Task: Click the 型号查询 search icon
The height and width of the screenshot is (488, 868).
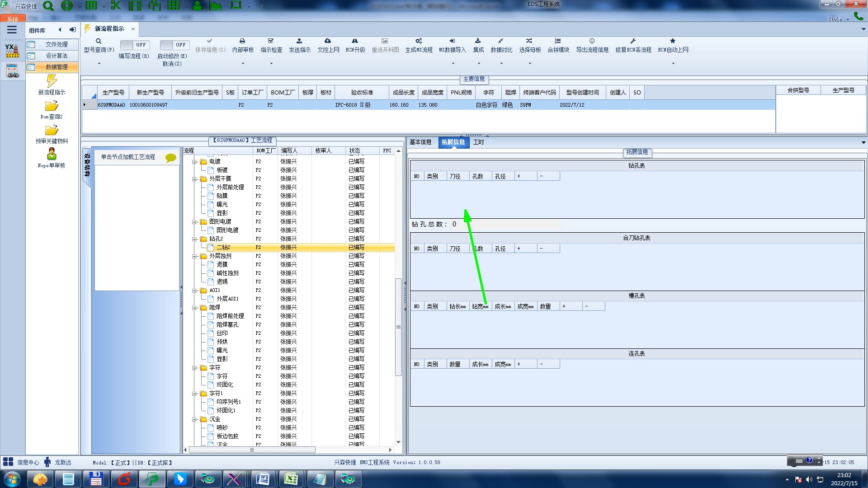Action: (x=99, y=41)
